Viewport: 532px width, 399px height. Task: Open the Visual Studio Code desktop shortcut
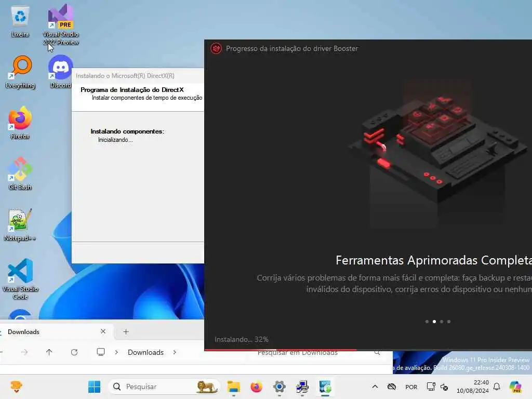click(x=20, y=279)
